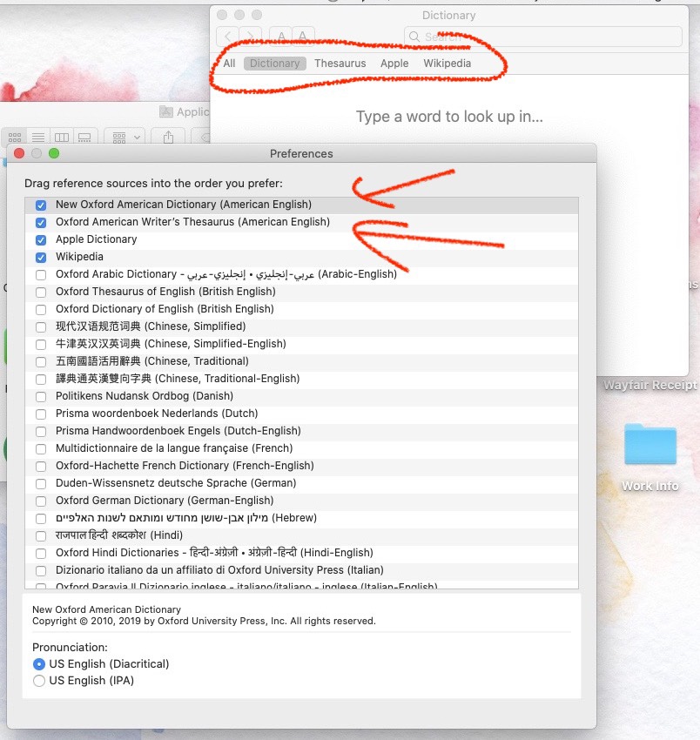Disable the Apple Dictionary source

click(x=41, y=240)
